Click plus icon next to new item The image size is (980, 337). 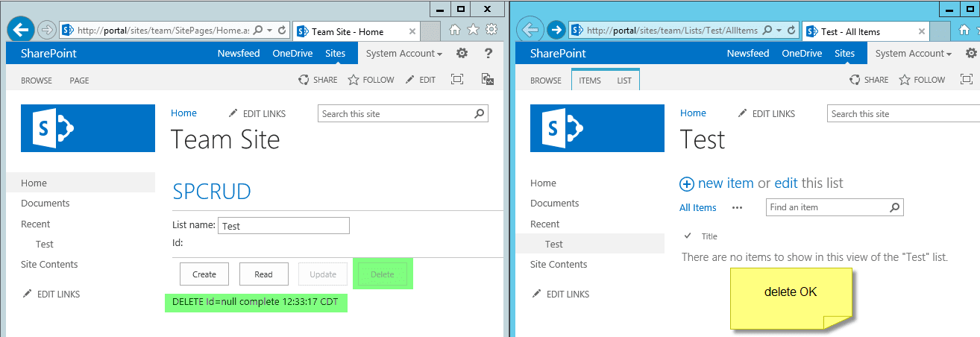pyautogui.click(x=687, y=183)
